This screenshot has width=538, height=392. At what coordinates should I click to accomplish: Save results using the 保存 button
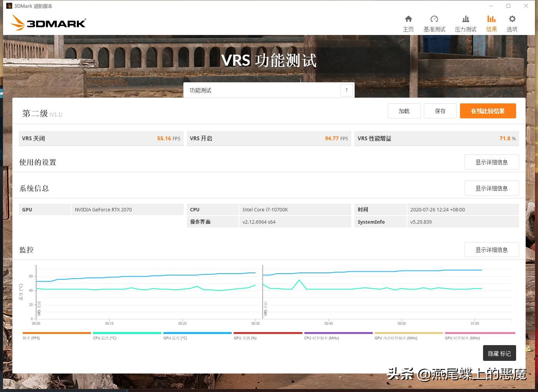tap(440, 111)
